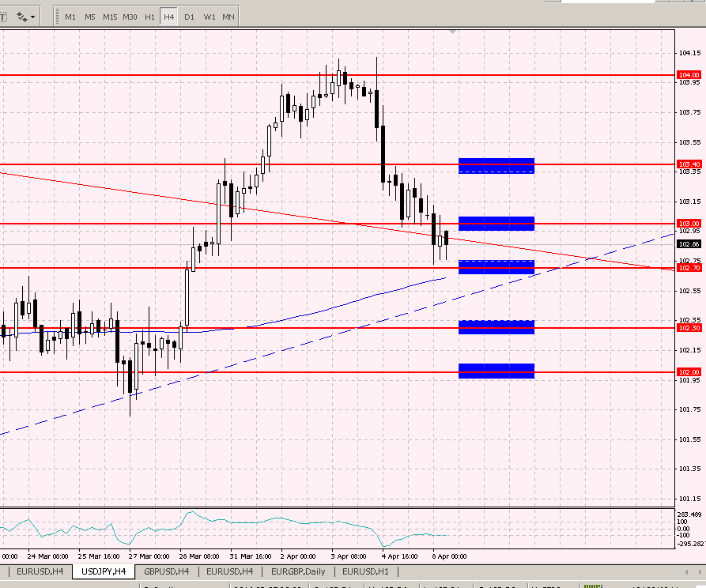The width and height of the screenshot is (706, 588).
Task: Open the arrows tool dropdown arrow
Action: [x=33, y=17]
